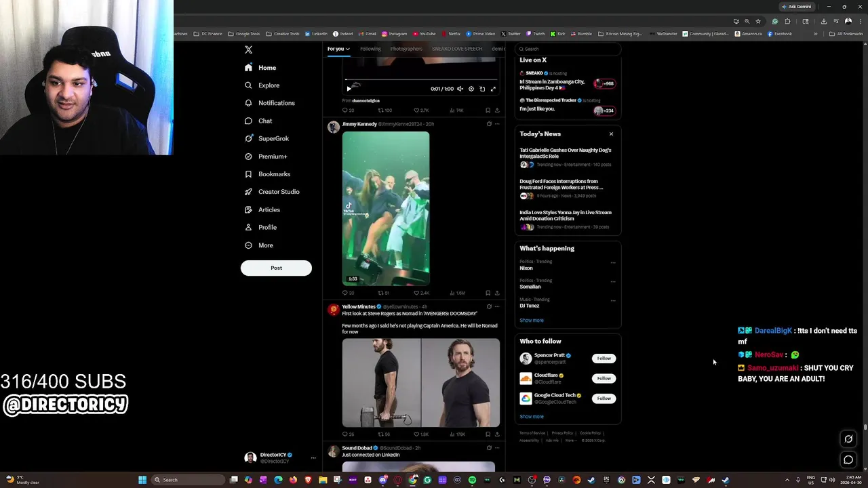The height and width of the screenshot is (488, 868).
Task: Open floating messages chat icon
Action: pos(848,460)
